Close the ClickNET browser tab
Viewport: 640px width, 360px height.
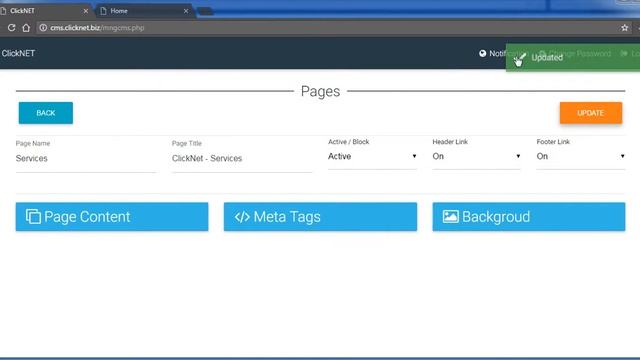tap(86, 11)
